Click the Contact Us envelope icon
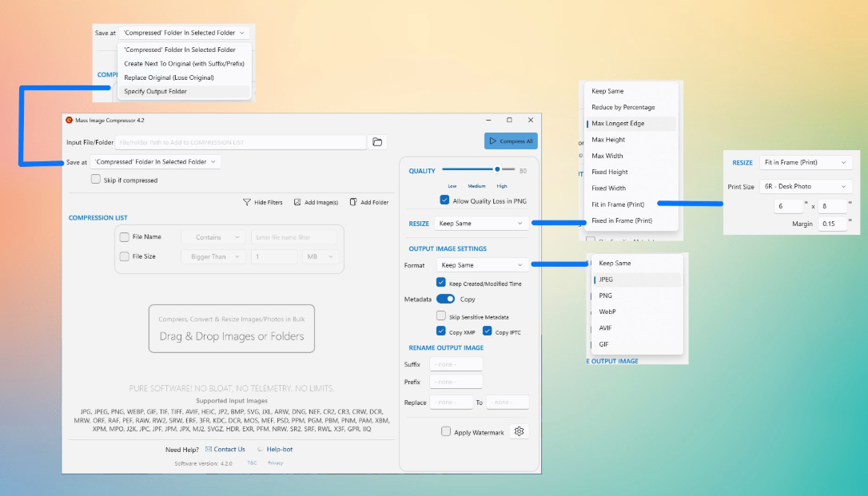This screenshot has width=868, height=496. pos(209,450)
